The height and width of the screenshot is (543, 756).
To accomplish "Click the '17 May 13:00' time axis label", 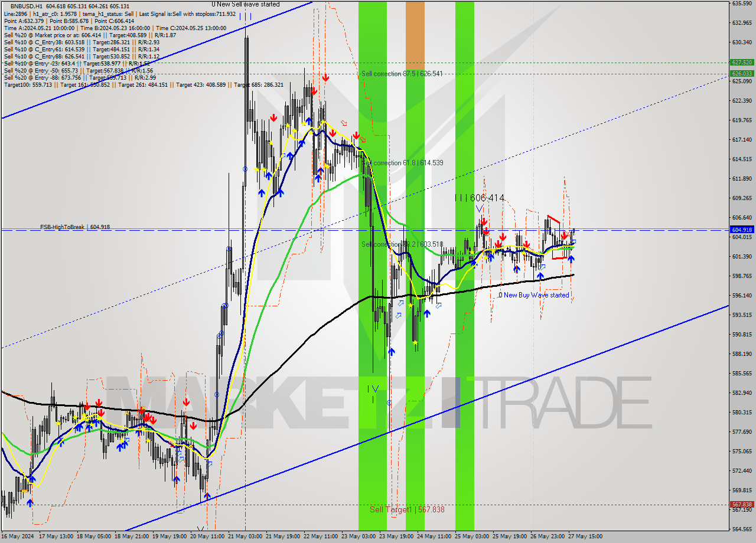I will click(56, 537).
